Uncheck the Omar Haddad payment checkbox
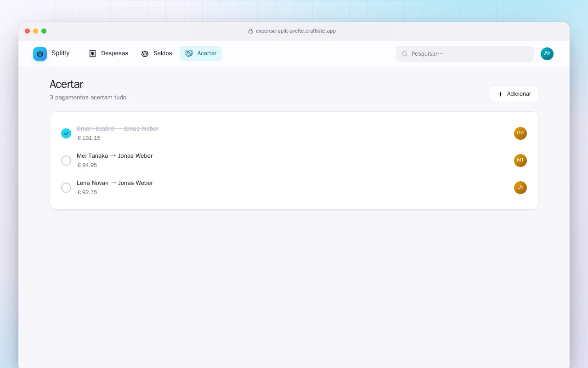 coord(66,133)
